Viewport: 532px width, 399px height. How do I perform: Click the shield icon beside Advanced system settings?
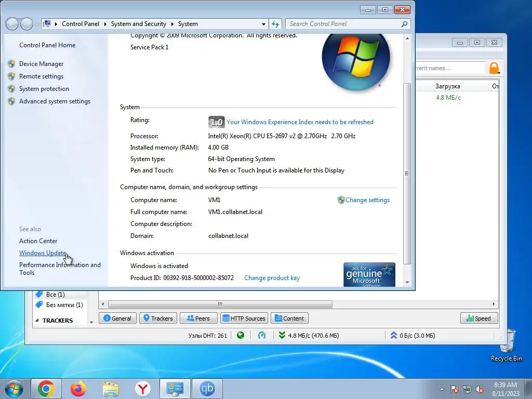coord(11,101)
